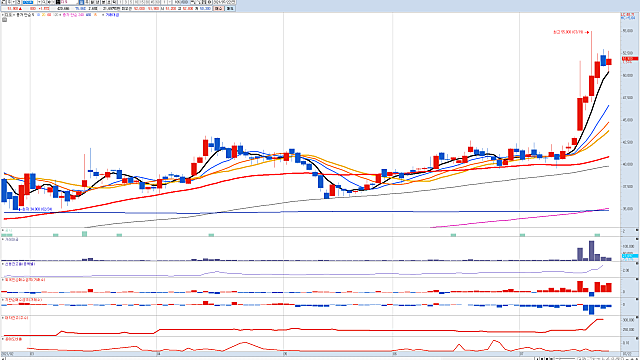Click the stock search magnifier icon

[x=44, y=2]
